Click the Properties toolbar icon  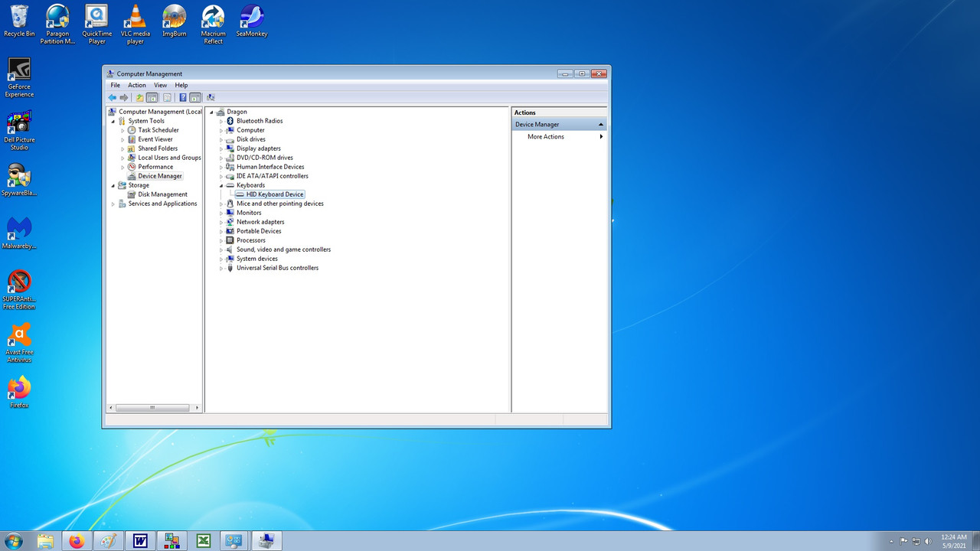[x=167, y=97]
